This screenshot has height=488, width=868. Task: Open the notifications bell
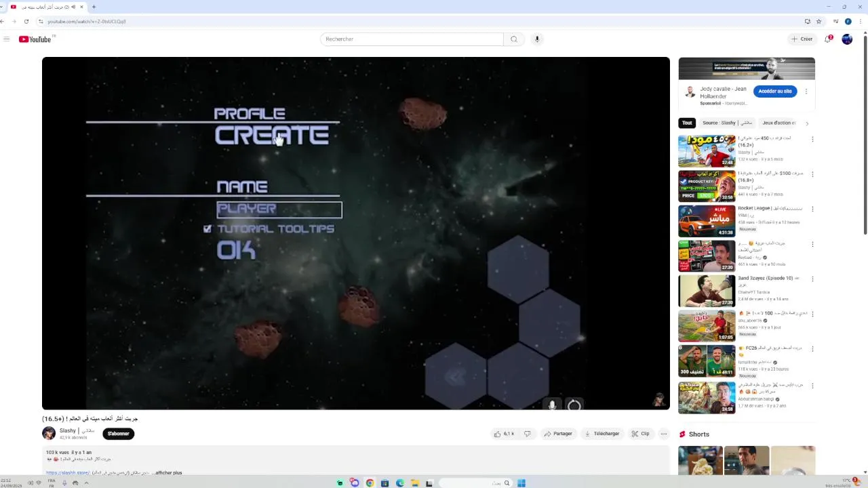(828, 39)
